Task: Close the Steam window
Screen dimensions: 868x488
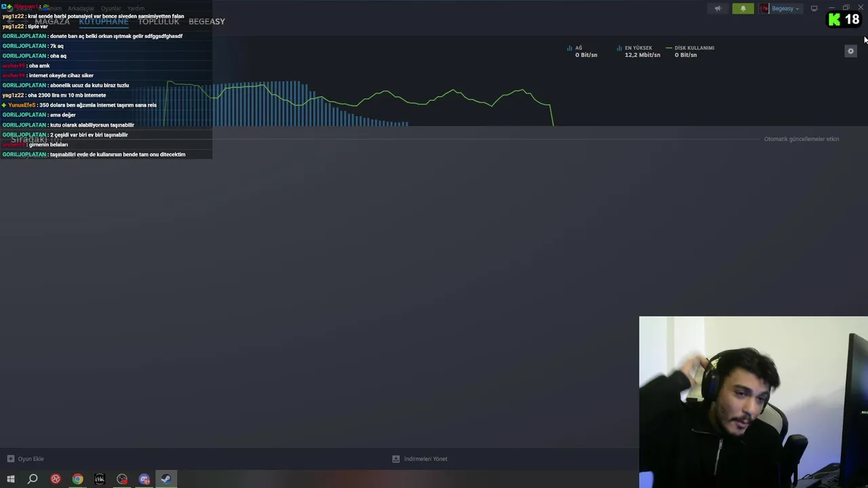Action: pyautogui.click(x=861, y=8)
